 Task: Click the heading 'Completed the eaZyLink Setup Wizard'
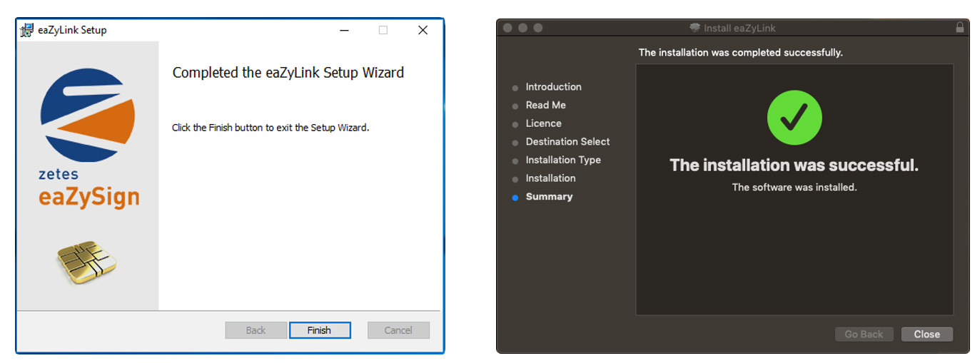[288, 73]
